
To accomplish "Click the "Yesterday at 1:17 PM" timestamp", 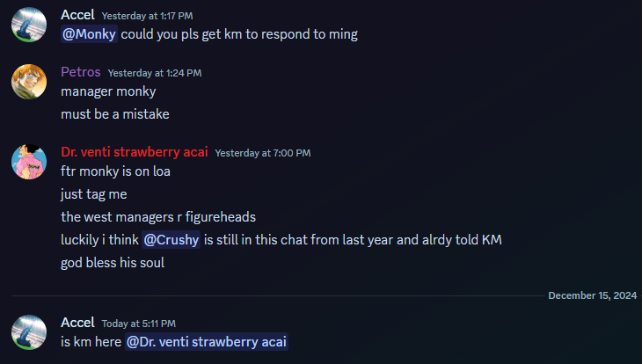I will pyautogui.click(x=147, y=16).
